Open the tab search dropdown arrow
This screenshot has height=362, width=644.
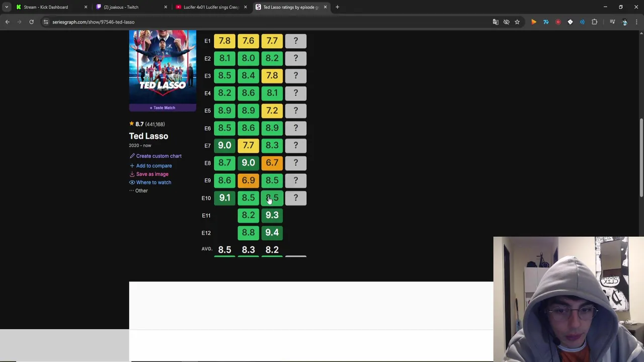pos(7,7)
